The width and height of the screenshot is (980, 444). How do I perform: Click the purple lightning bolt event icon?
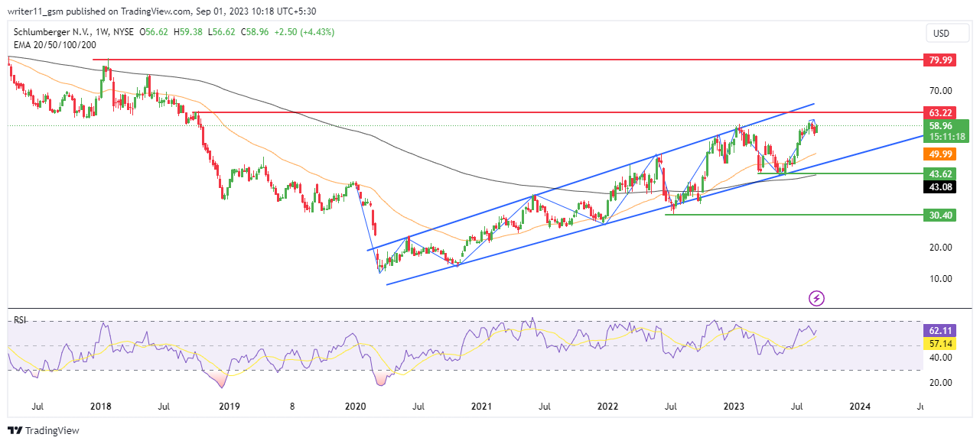816,297
